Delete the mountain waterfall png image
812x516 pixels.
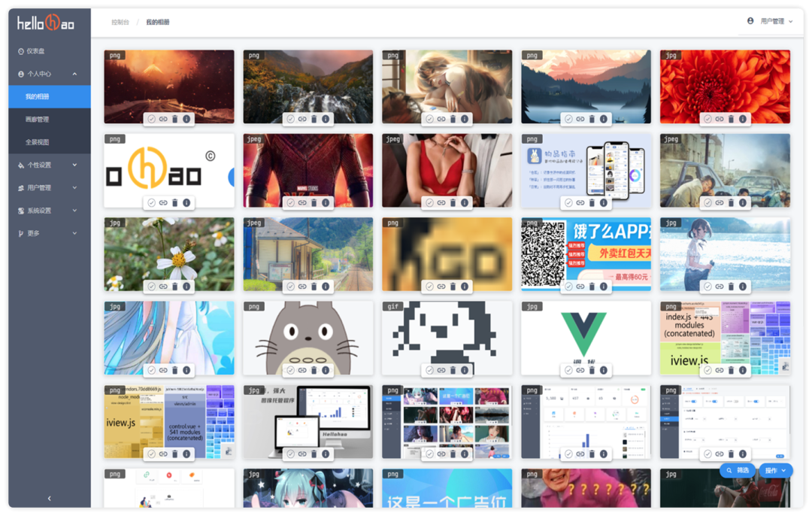coord(314,119)
